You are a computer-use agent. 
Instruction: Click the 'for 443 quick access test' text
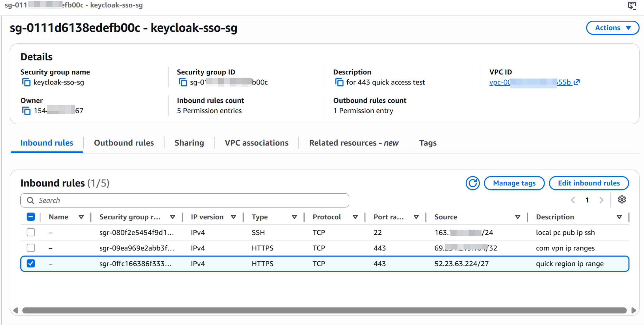(x=385, y=82)
